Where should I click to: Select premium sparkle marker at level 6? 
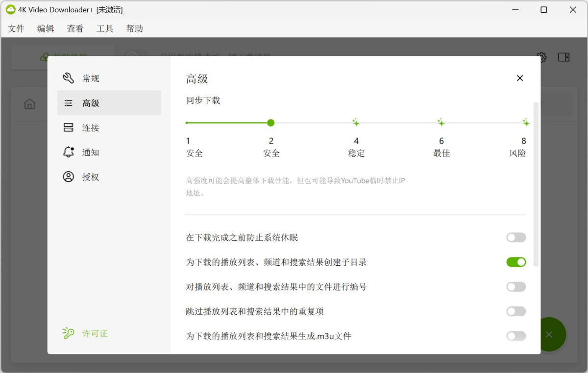(x=441, y=122)
